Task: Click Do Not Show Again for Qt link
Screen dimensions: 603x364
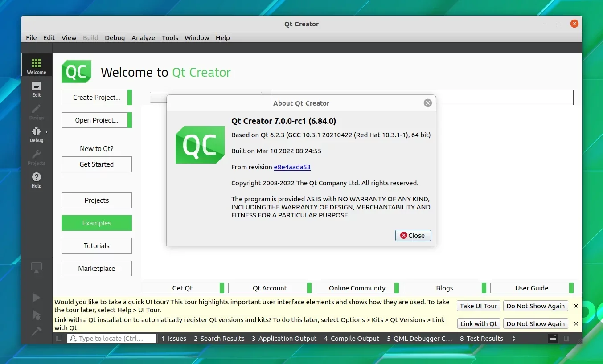Action: 535,324
